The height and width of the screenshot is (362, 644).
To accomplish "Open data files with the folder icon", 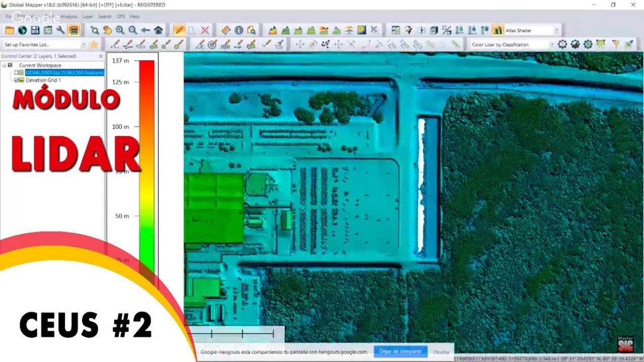I will [x=9, y=30].
